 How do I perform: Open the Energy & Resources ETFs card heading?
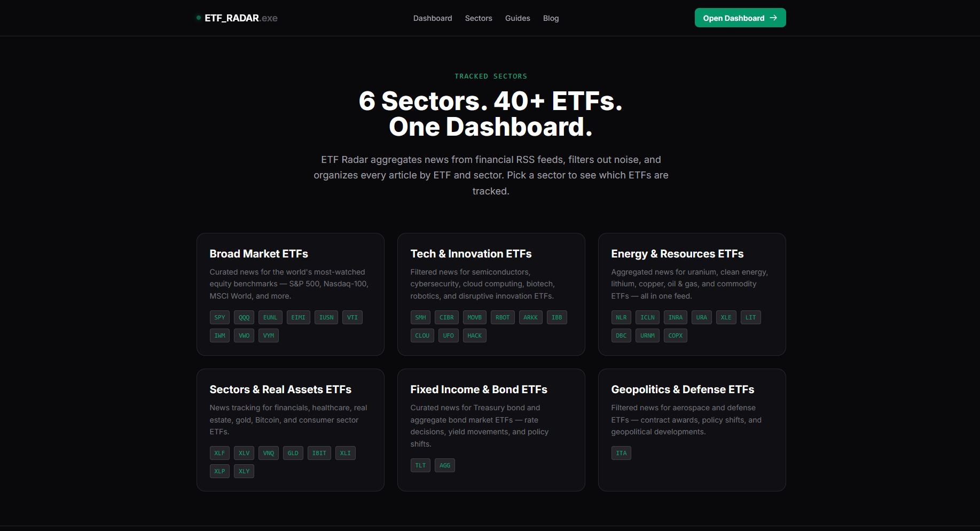click(x=677, y=254)
